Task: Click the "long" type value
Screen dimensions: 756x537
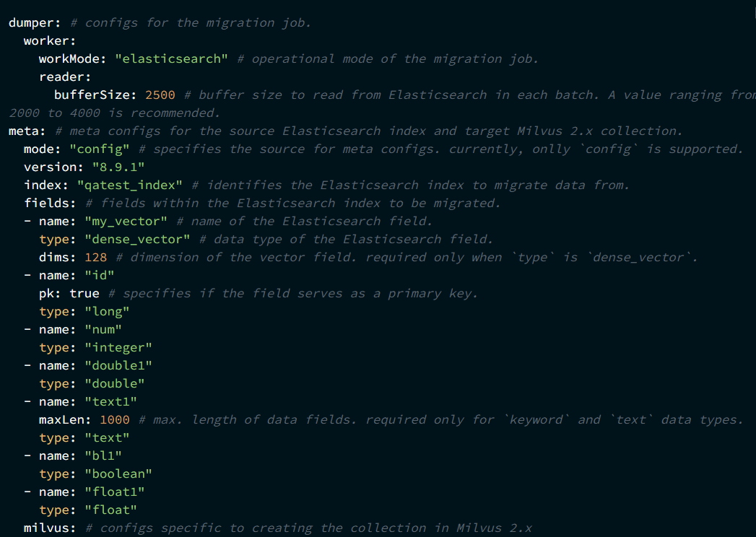Action: coord(107,311)
